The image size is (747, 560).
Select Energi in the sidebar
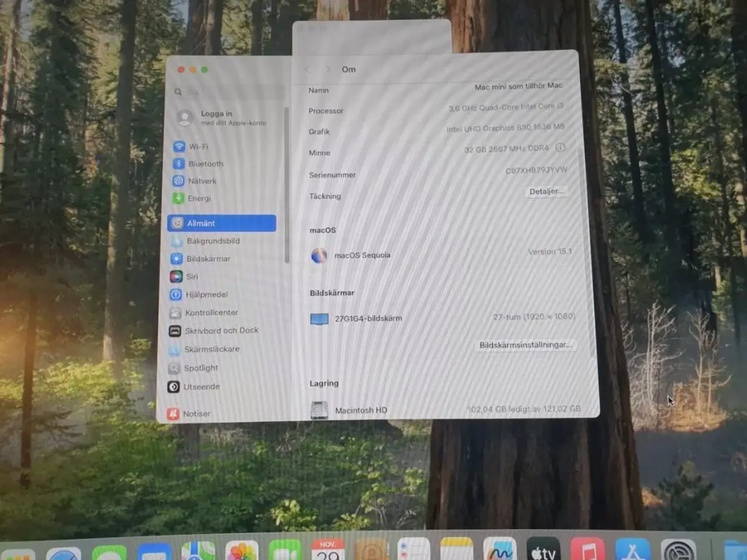pyautogui.click(x=198, y=198)
